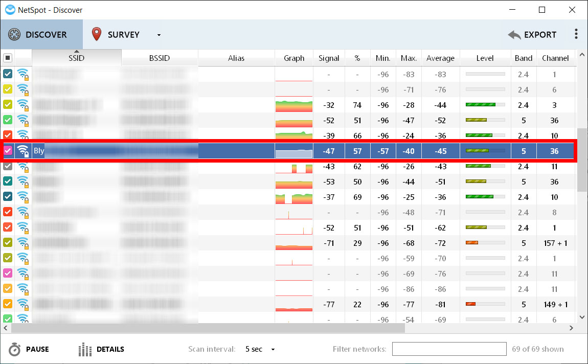
Task: Click the NetSpot app icon in title bar
Action: tap(10, 10)
